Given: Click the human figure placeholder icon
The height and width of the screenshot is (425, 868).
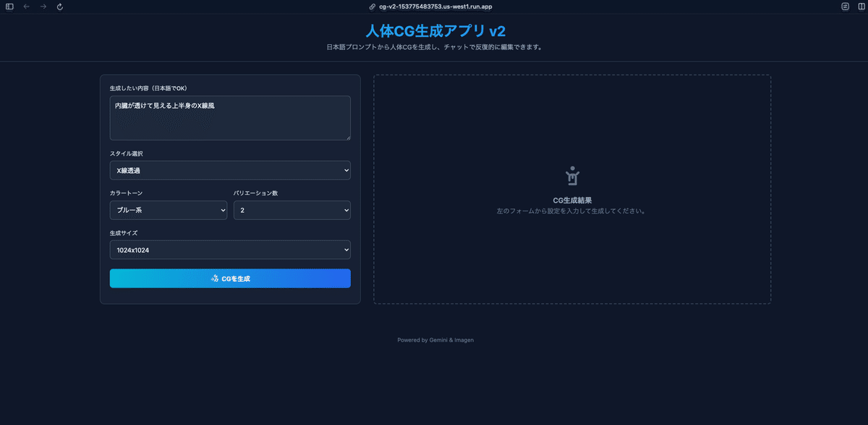Looking at the screenshot, I should tap(572, 176).
